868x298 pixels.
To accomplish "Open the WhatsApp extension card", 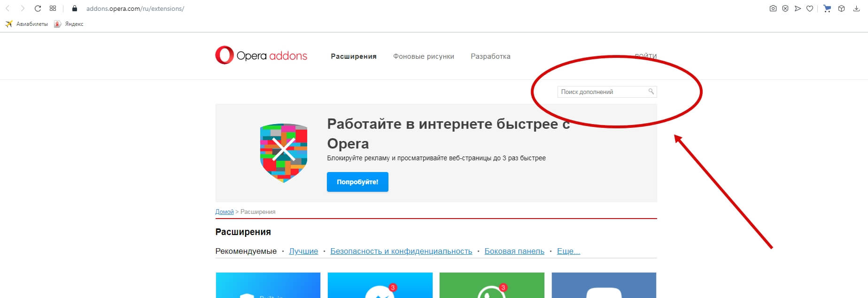I will pyautogui.click(x=492, y=285).
